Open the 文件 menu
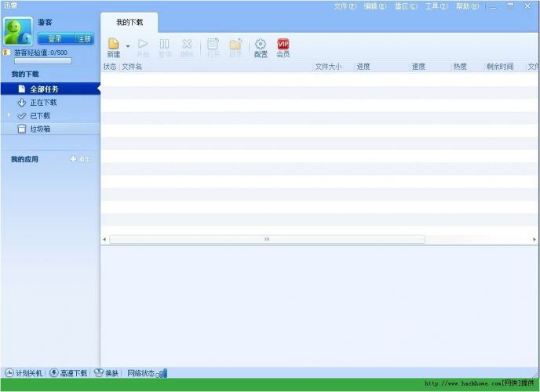540x392 pixels. pos(345,6)
